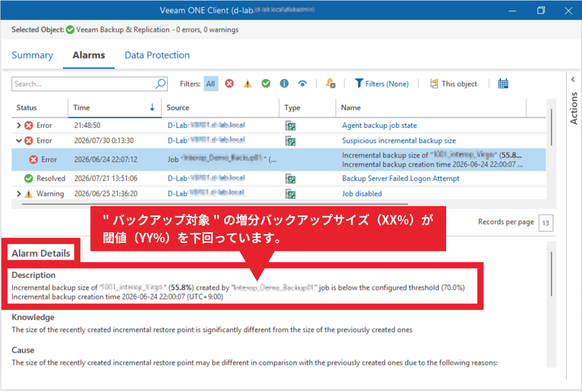This screenshot has height=392, width=582.
Task: Select the 2026/06/24 22:07:12 time cell
Action: [106, 160]
